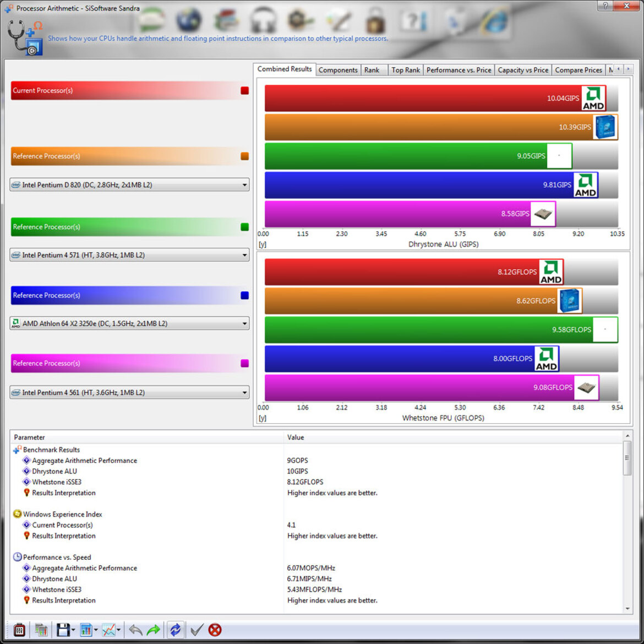Click the tab strip scroll-right arrow
This screenshot has height=644, width=644.
(x=629, y=69)
